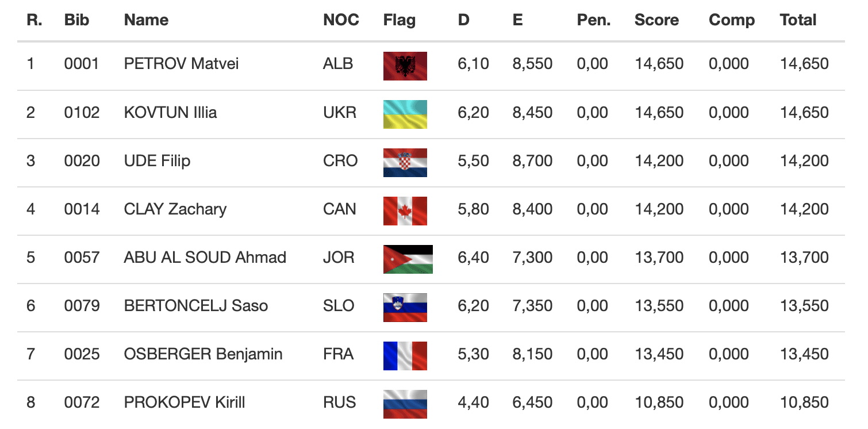This screenshot has width=868, height=429.
Task: Open KOVTUN Illia's entry
Action: click(x=170, y=112)
